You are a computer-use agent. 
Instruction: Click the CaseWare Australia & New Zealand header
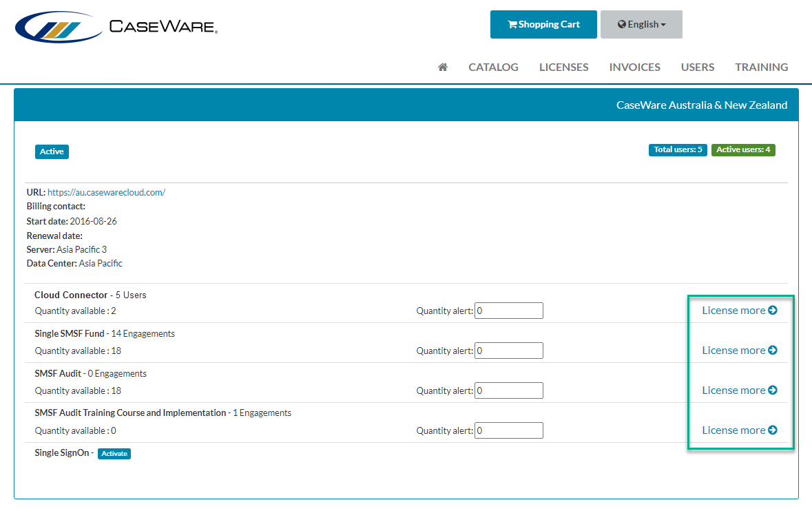[701, 105]
